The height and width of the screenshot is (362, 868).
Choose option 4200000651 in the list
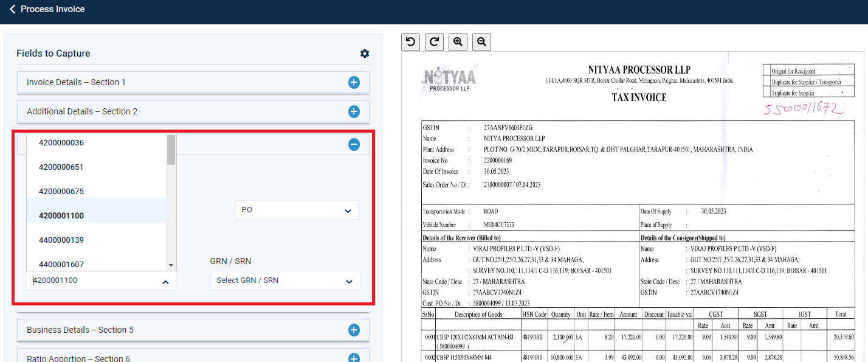pos(96,167)
